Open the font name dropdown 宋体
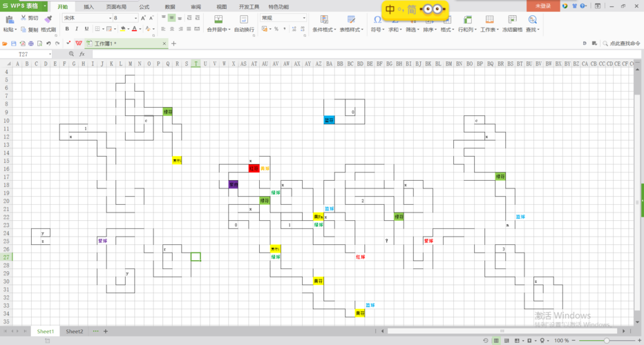Viewport: 644px width, 345px height. [x=108, y=18]
